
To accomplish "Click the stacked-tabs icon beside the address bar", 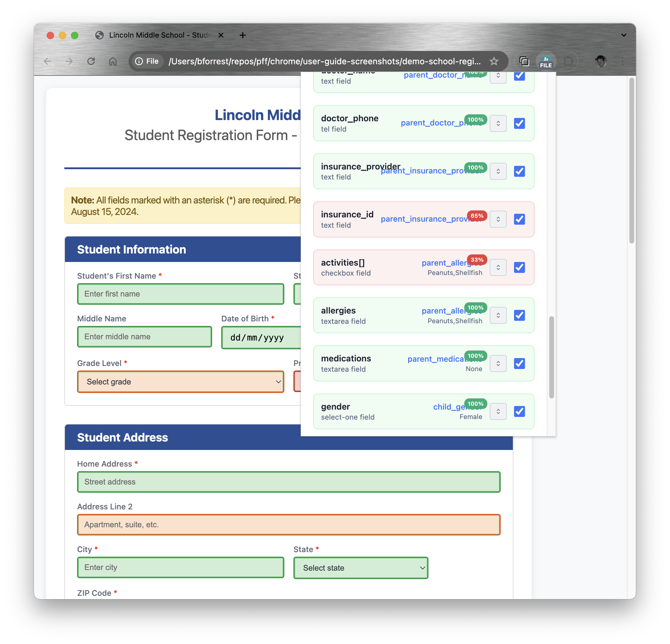I will click(x=524, y=61).
